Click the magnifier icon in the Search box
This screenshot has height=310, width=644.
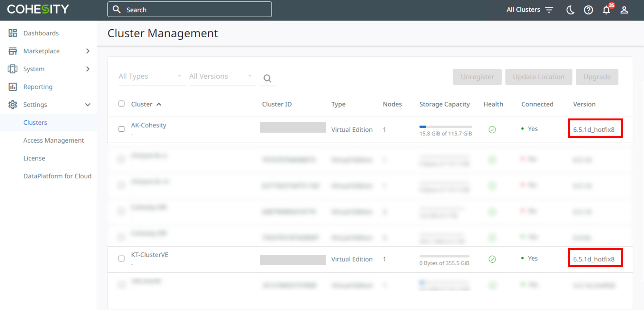[x=117, y=10]
